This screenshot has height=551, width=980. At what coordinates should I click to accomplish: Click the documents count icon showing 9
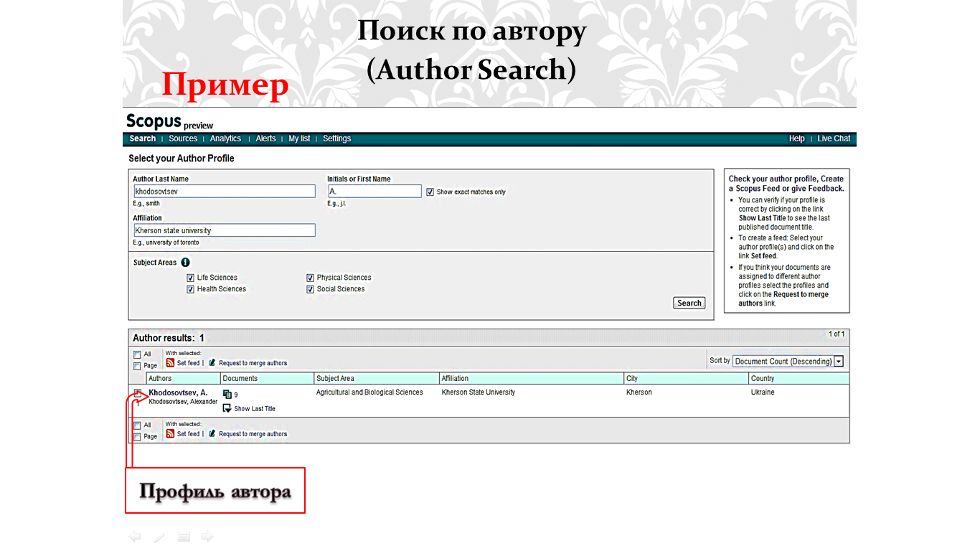coord(227,394)
